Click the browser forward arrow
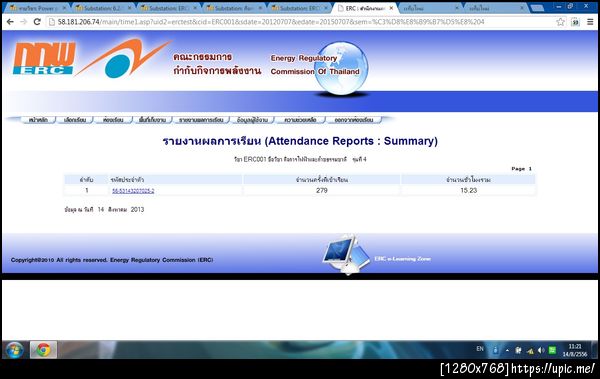 [23, 22]
